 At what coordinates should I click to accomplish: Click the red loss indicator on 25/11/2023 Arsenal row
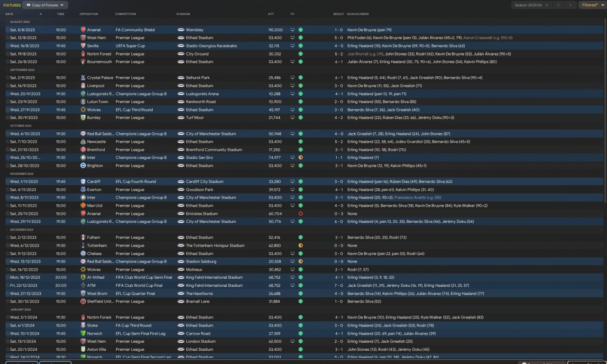coord(301,214)
